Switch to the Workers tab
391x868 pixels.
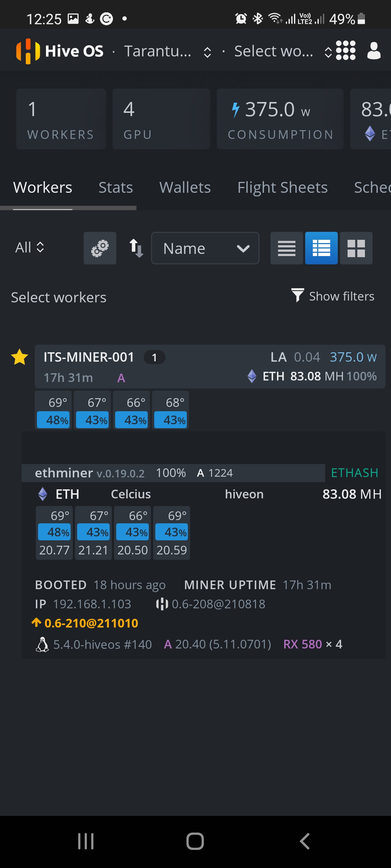coord(43,187)
